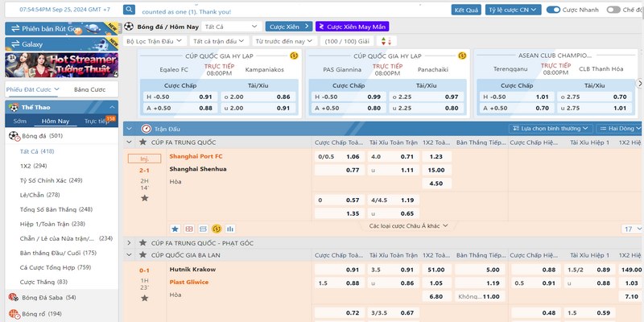This screenshot has width=644, height=322.
Task: Open the Phiếu Đặt Cược tab
Action: click(32, 89)
